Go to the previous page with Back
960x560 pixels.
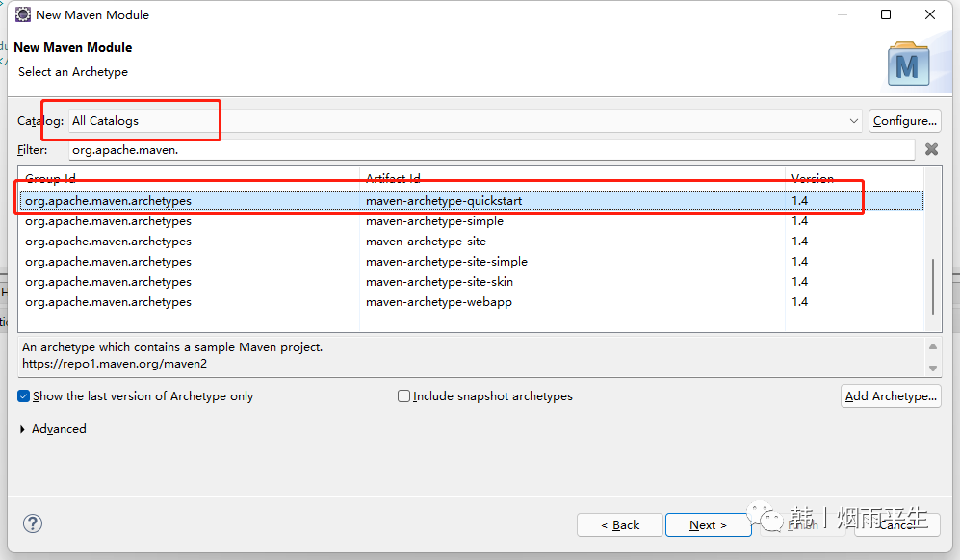coord(619,525)
